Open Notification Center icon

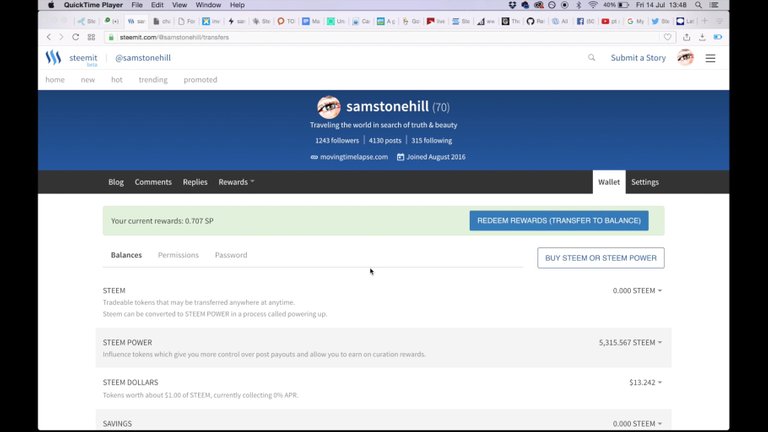point(714,5)
